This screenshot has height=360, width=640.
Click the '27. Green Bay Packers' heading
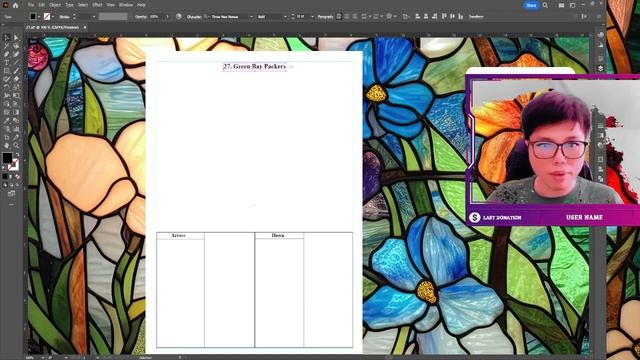tap(255, 66)
